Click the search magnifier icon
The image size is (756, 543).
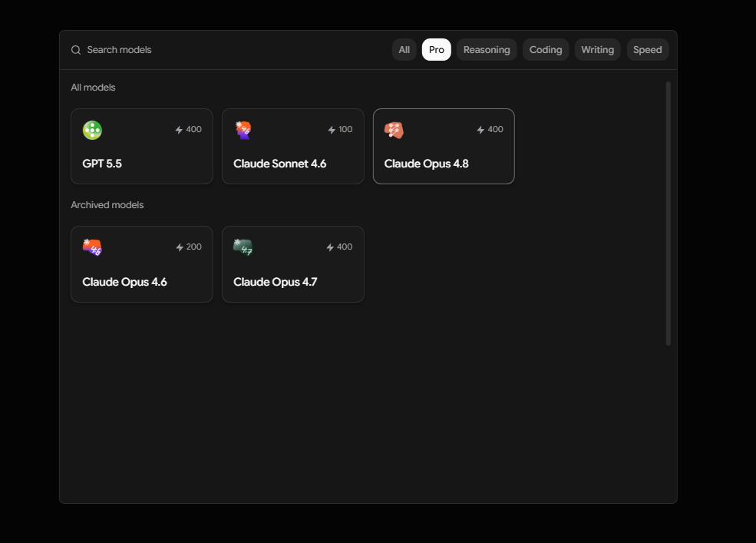pos(76,50)
